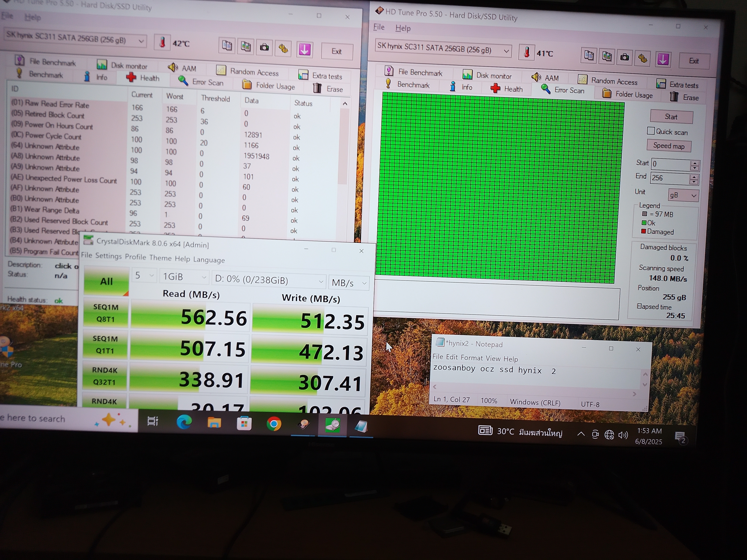
Task: Click thermometer temperature icon in right HD Tune
Action: coord(526,53)
